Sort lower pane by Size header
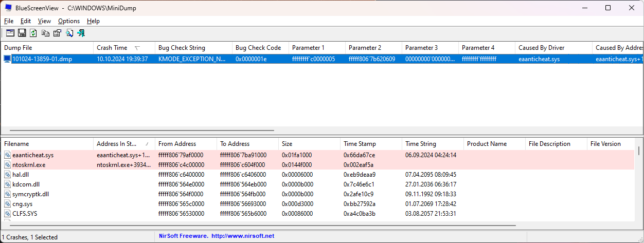The height and width of the screenshot is (243, 644). [310, 144]
